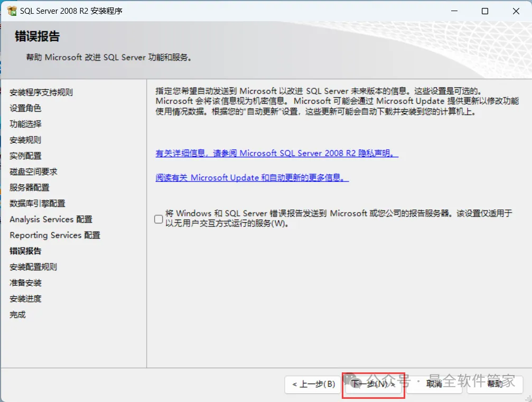Close the SQL Server setup window

pos(516,11)
